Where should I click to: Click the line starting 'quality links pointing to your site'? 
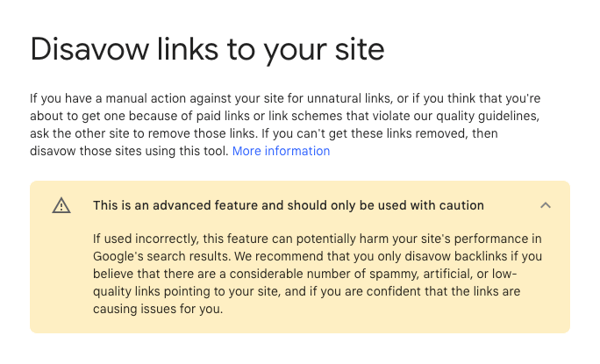[307, 291]
